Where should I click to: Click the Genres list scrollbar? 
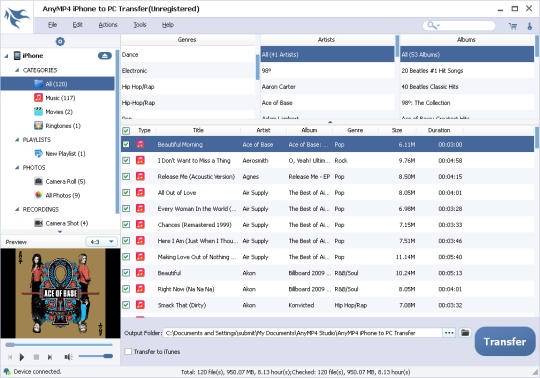(x=257, y=67)
